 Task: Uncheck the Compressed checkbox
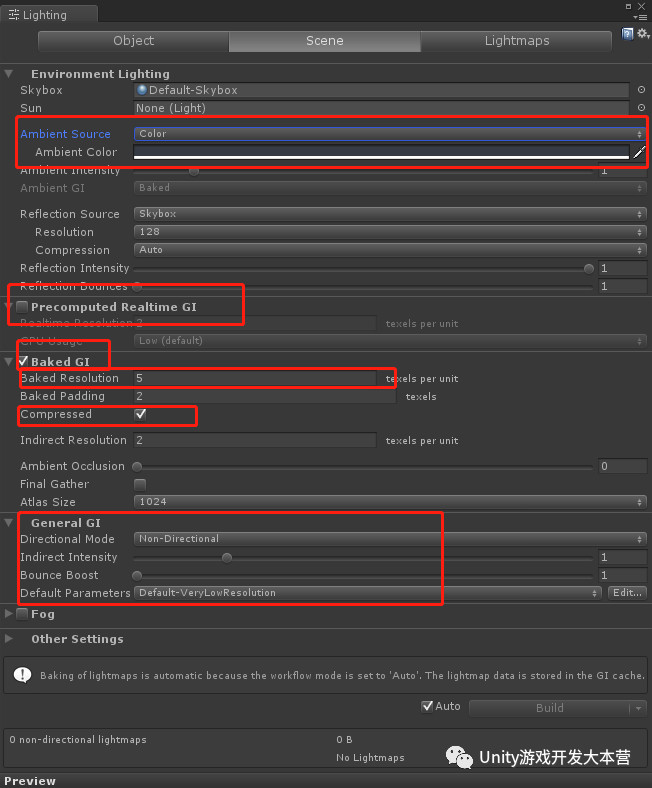141,414
